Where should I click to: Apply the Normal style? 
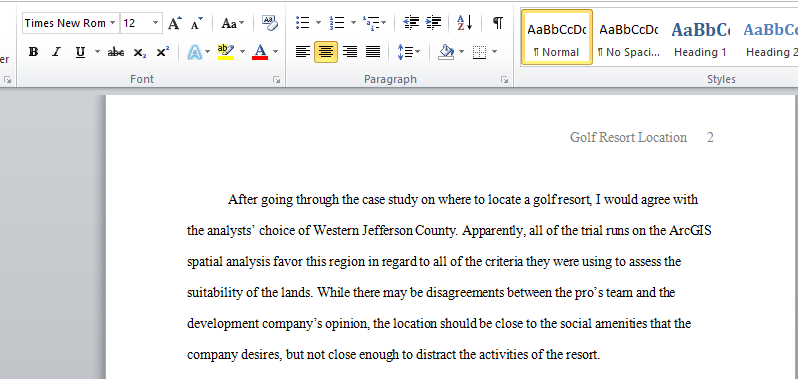pyautogui.click(x=557, y=37)
